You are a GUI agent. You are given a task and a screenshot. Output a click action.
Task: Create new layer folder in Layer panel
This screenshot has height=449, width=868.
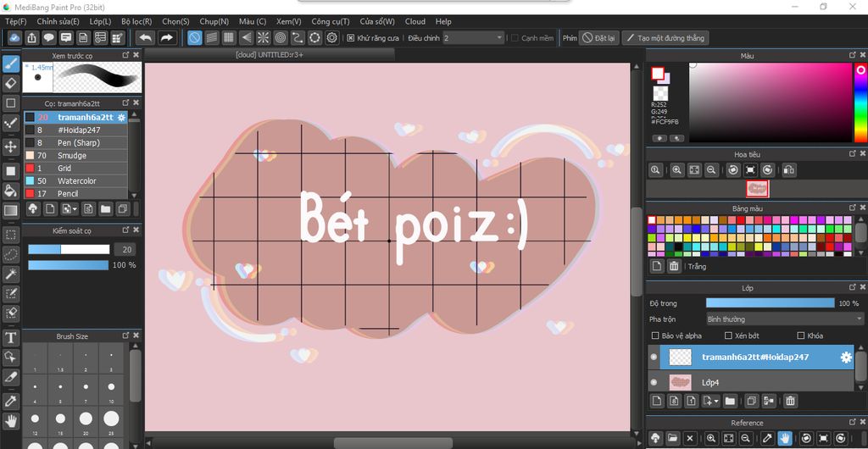pos(730,401)
